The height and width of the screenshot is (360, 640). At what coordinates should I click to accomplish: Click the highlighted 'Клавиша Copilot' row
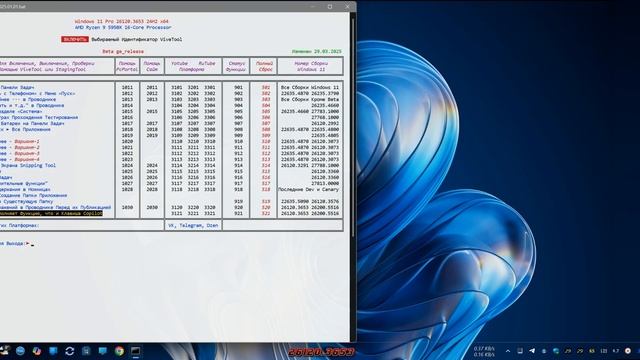tap(51, 213)
